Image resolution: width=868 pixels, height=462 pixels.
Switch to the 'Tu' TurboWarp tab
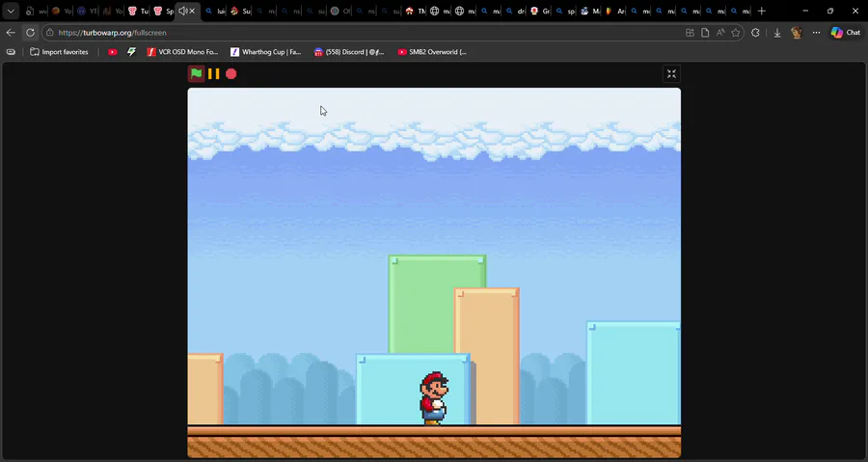tap(138, 11)
